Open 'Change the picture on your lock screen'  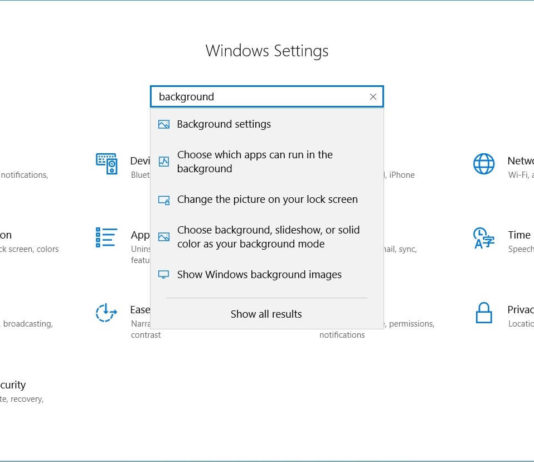[267, 200]
